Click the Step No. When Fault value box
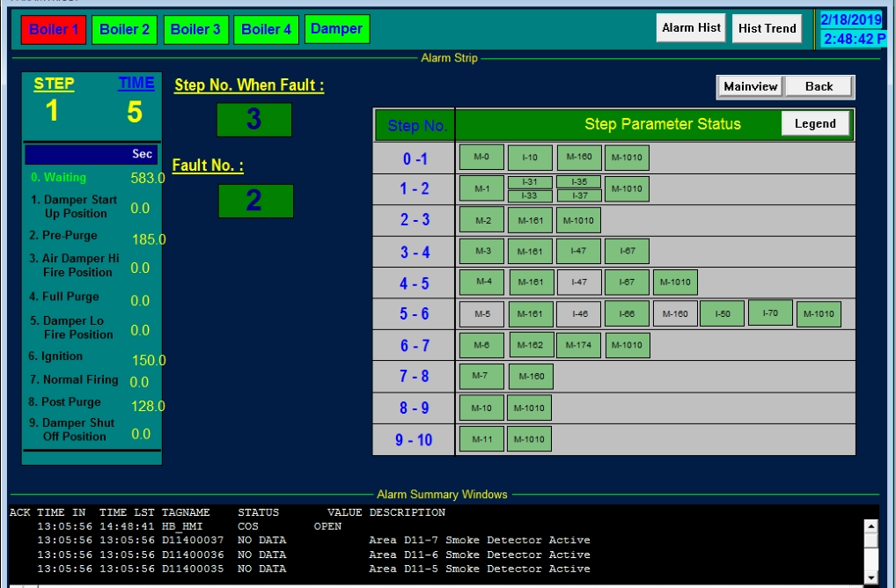 coord(253,120)
